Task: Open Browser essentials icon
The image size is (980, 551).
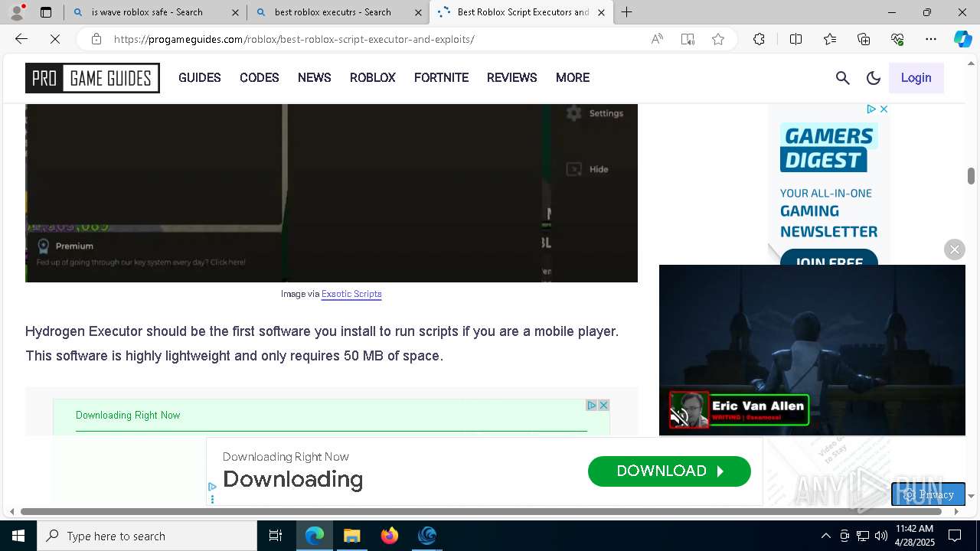Action: click(x=897, y=39)
